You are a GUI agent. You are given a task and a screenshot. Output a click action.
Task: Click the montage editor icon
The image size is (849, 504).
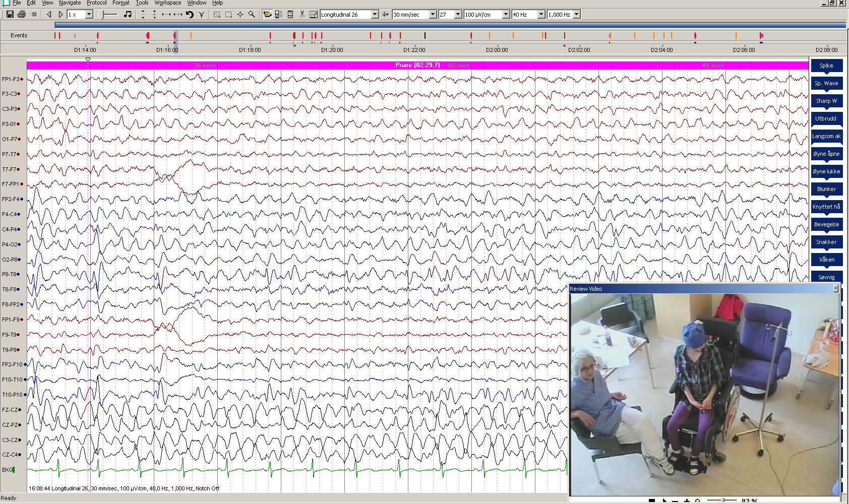tap(314, 15)
